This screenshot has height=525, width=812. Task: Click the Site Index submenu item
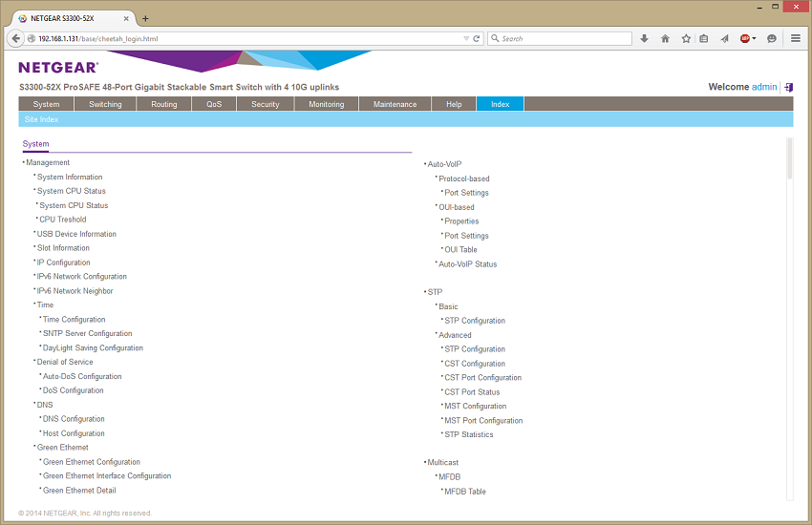tap(41, 119)
